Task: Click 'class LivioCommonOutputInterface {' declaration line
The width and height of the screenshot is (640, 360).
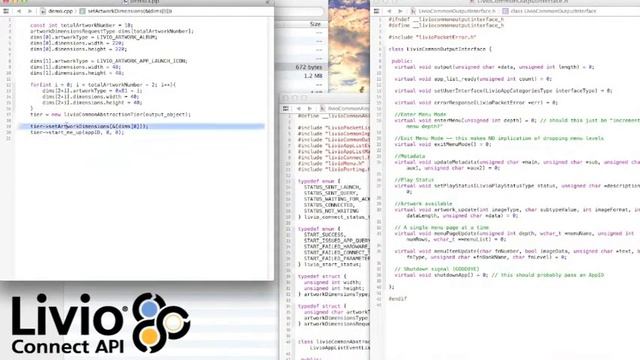Action: [x=440, y=49]
